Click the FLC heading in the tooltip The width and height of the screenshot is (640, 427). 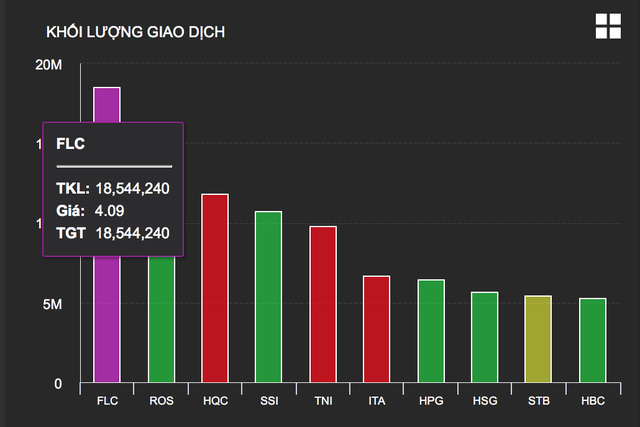[x=71, y=144]
